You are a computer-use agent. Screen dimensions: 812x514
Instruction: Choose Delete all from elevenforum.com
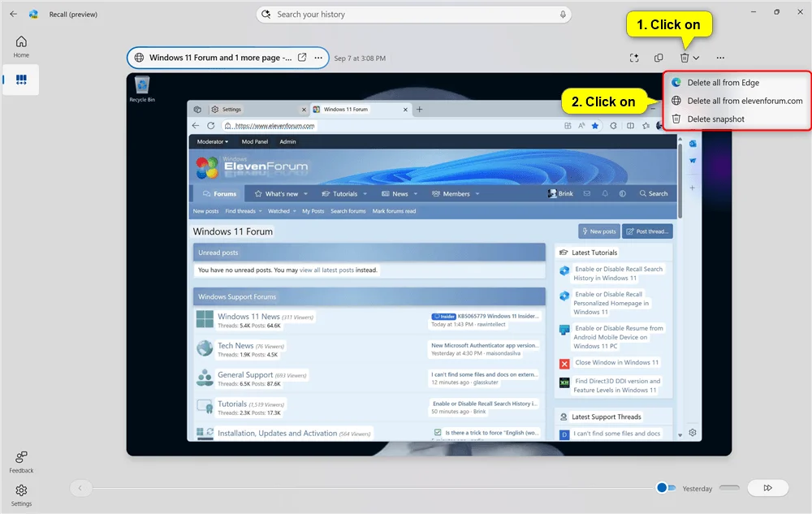click(x=737, y=101)
